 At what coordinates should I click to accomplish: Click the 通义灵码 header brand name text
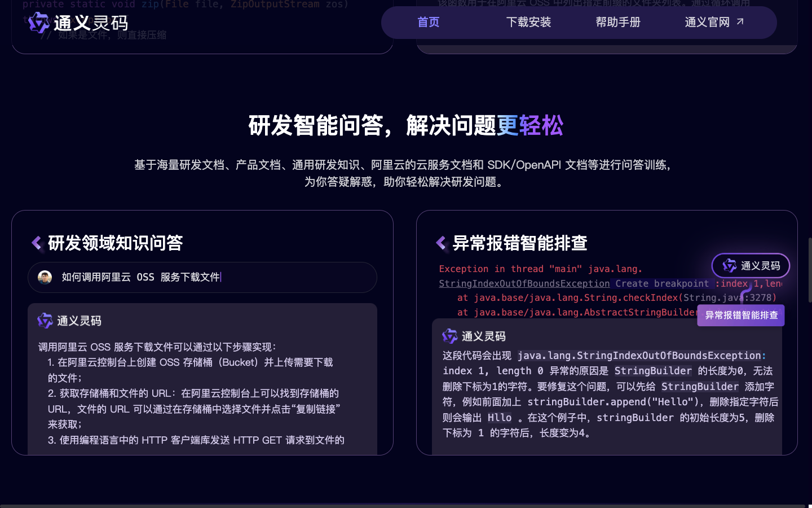(91, 23)
